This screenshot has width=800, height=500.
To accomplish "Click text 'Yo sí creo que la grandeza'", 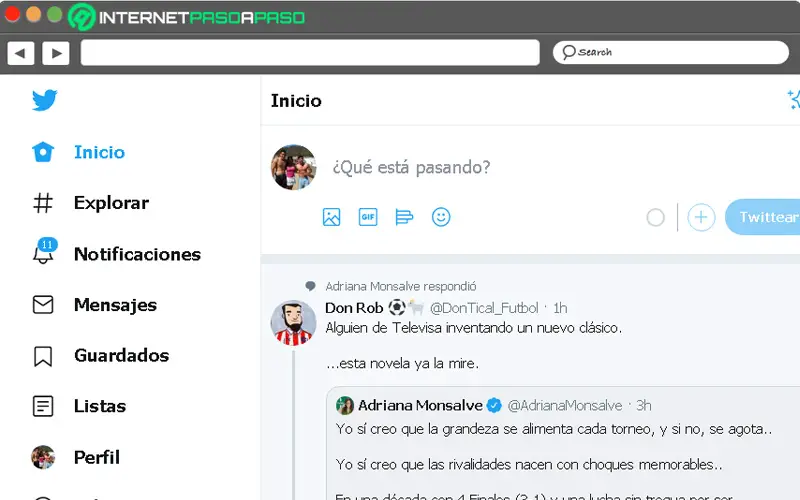I will pos(418,429).
